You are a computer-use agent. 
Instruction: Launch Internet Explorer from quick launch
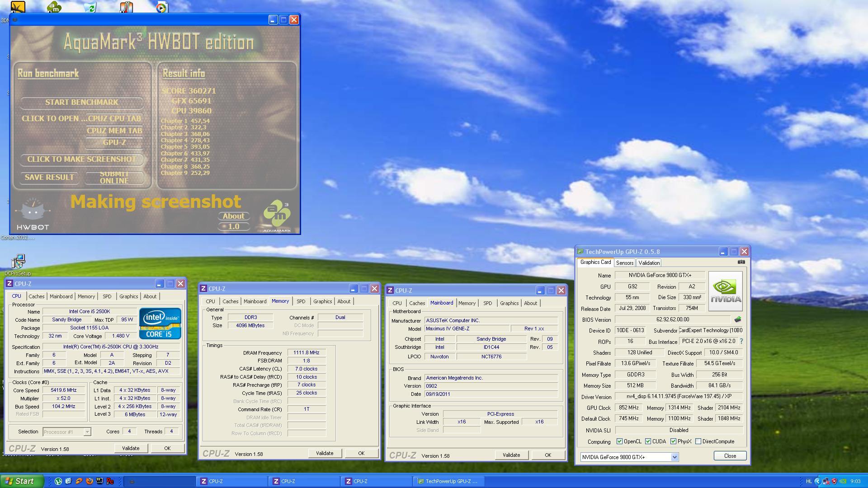pos(68,481)
